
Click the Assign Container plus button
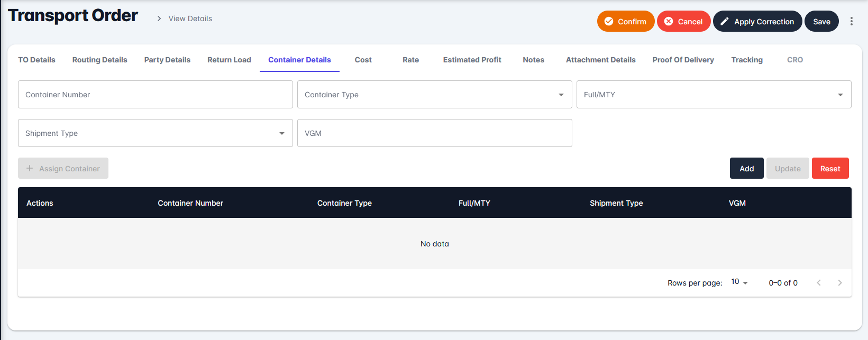[63, 168]
